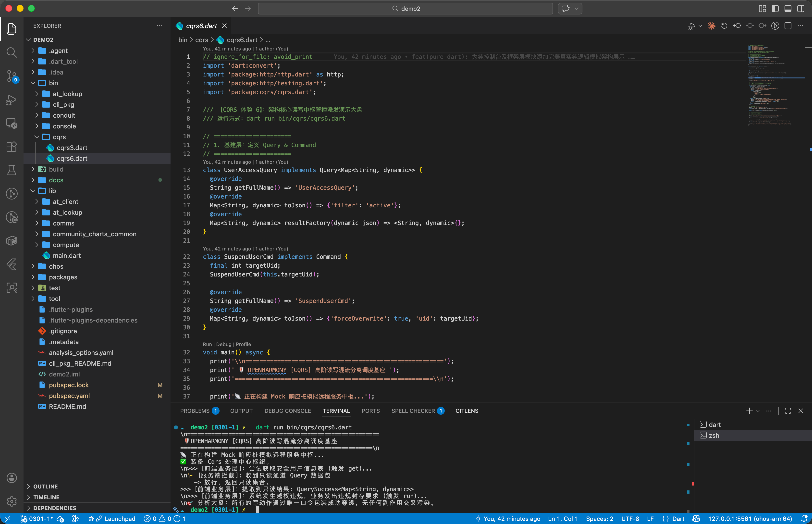Open Manage gear icon at bottom
The height and width of the screenshot is (524, 812).
(x=12, y=501)
